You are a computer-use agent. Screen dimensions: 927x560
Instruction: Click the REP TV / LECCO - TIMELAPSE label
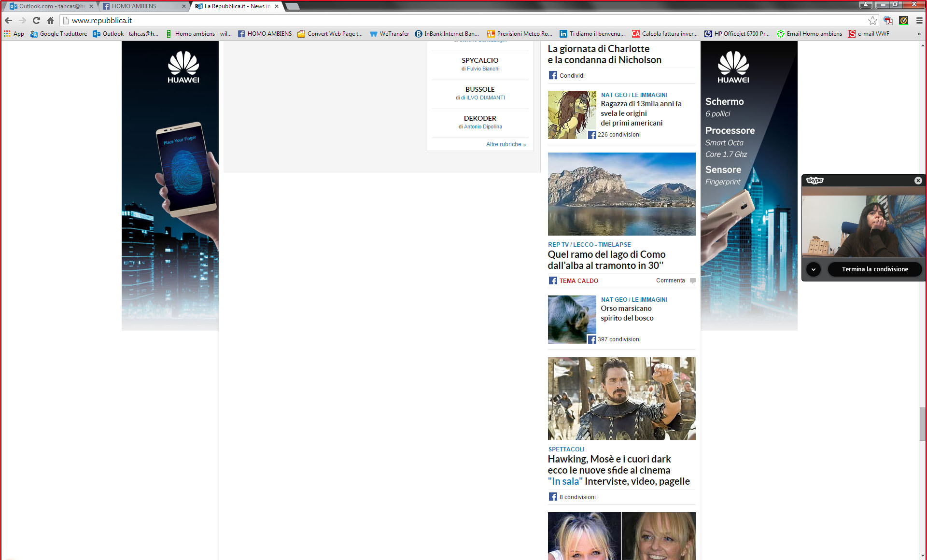click(x=589, y=245)
